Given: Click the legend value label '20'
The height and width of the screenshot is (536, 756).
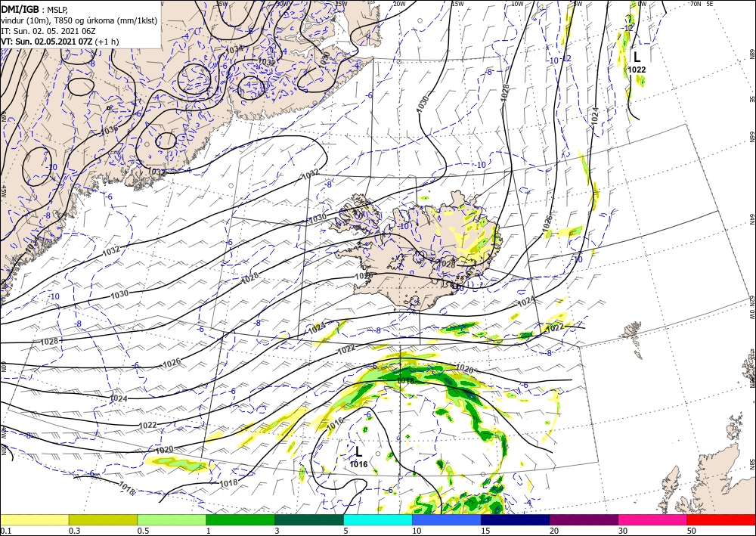Looking at the screenshot, I should (554, 531).
